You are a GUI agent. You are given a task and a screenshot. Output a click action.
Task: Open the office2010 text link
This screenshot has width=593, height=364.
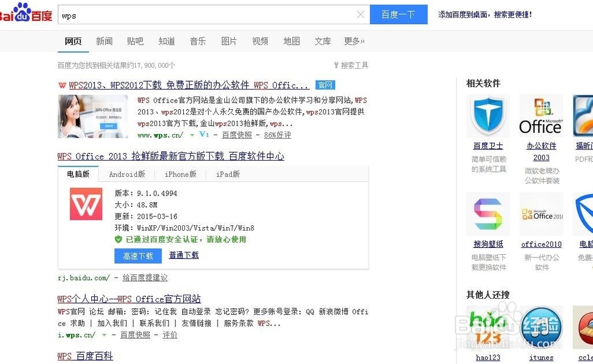pos(541,244)
